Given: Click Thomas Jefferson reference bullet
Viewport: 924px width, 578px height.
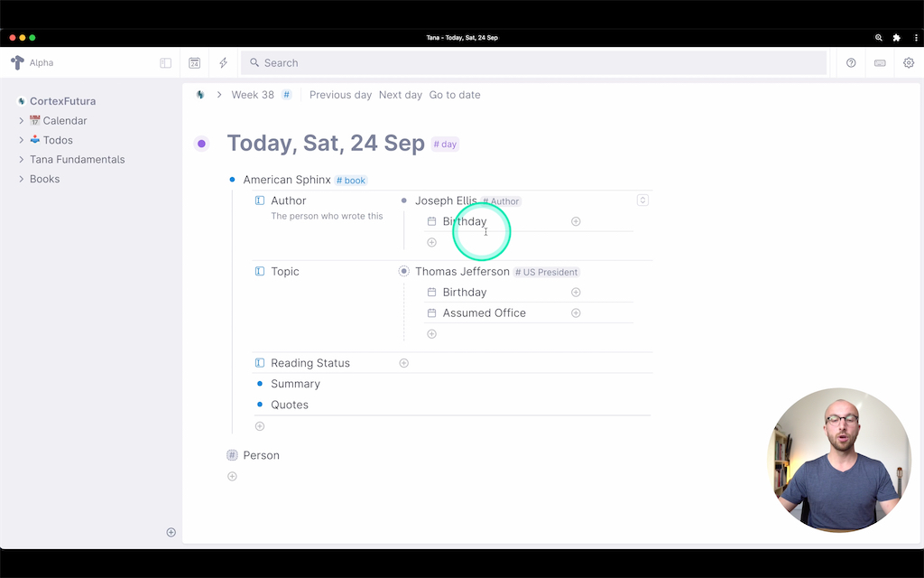Looking at the screenshot, I should [x=403, y=271].
